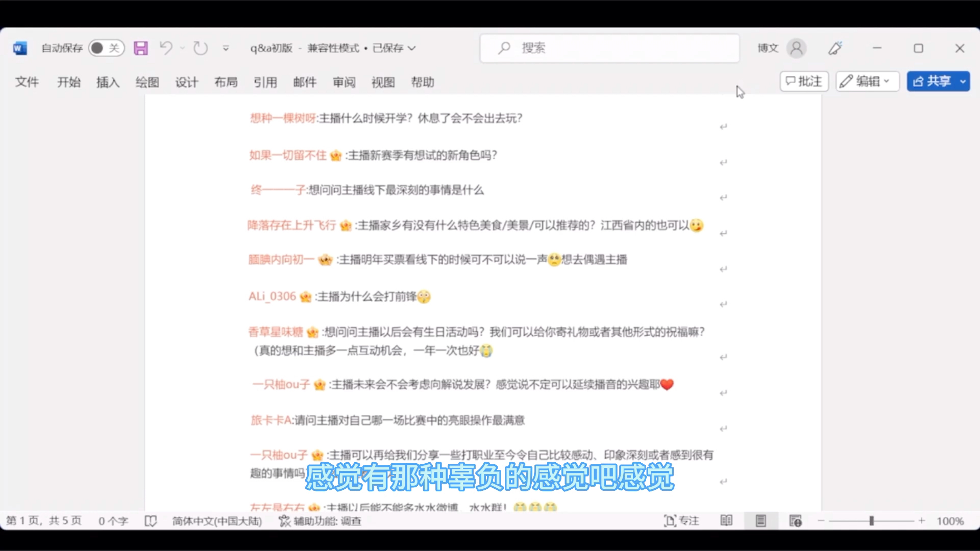Switch to the 审阅 tab
The height and width of the screenshot is (551, 980).
pos(344,82)
